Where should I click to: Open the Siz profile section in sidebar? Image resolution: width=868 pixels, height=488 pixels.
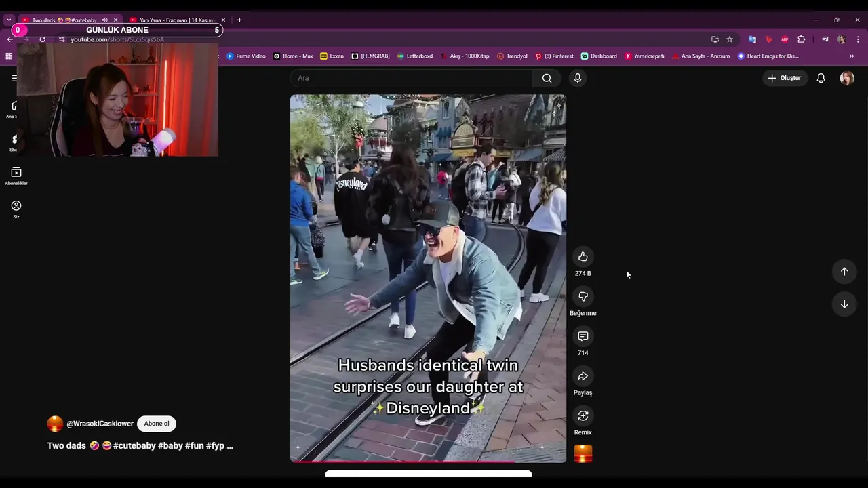tap(16, 209)
